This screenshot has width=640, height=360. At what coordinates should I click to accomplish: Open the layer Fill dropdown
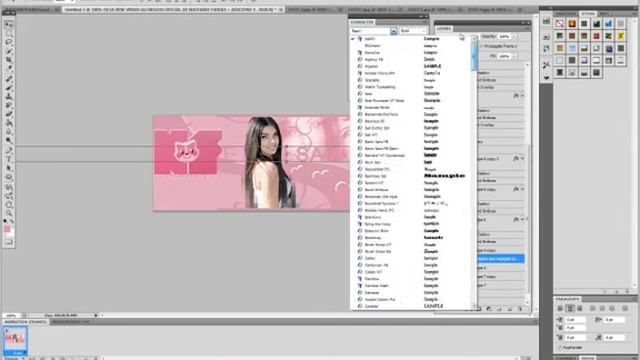(x=514, y=56)
